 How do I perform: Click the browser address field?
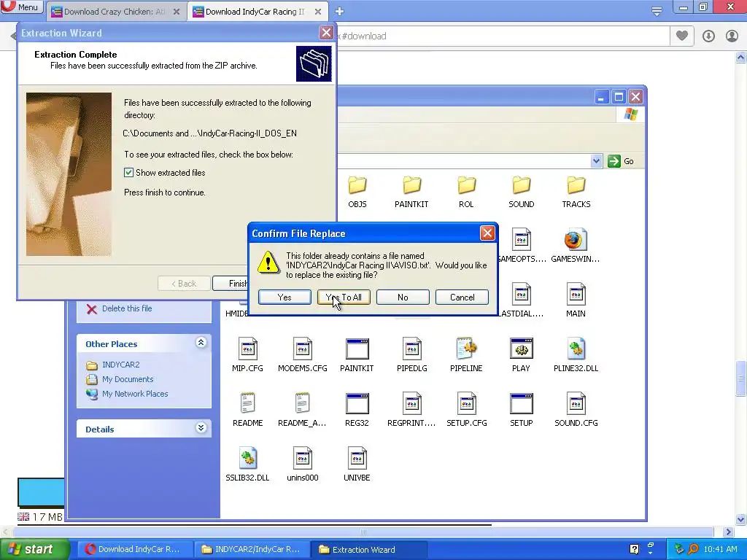503,36
